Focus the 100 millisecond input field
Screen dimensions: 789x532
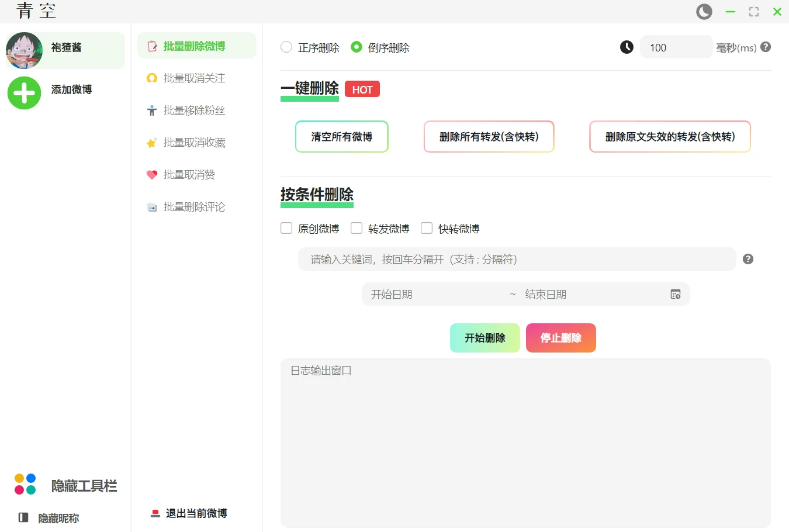pyautogui.click(x=676, y=47)
